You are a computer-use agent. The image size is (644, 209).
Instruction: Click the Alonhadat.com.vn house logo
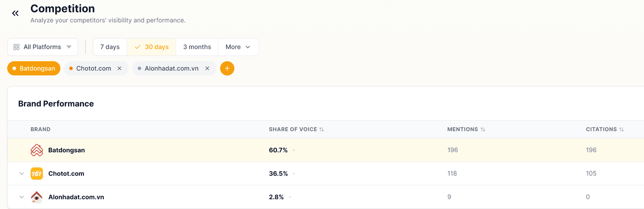(x=37, y=197)
